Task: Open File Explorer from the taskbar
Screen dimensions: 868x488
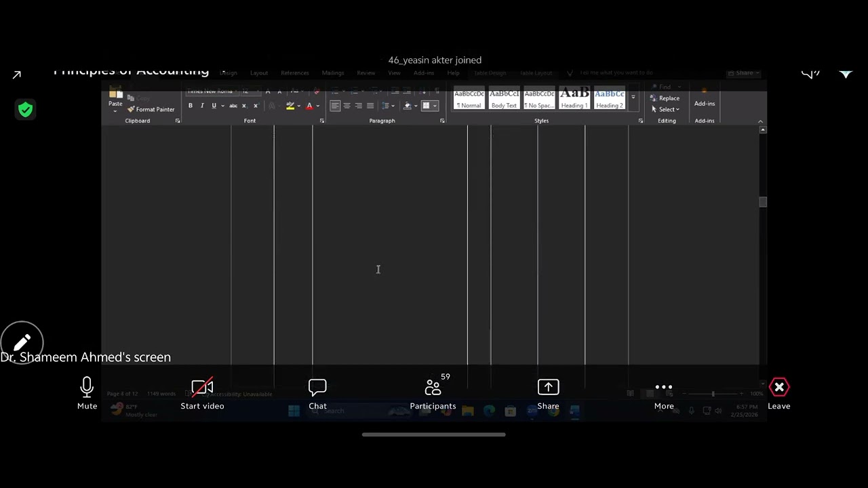Action: (467, 411)
